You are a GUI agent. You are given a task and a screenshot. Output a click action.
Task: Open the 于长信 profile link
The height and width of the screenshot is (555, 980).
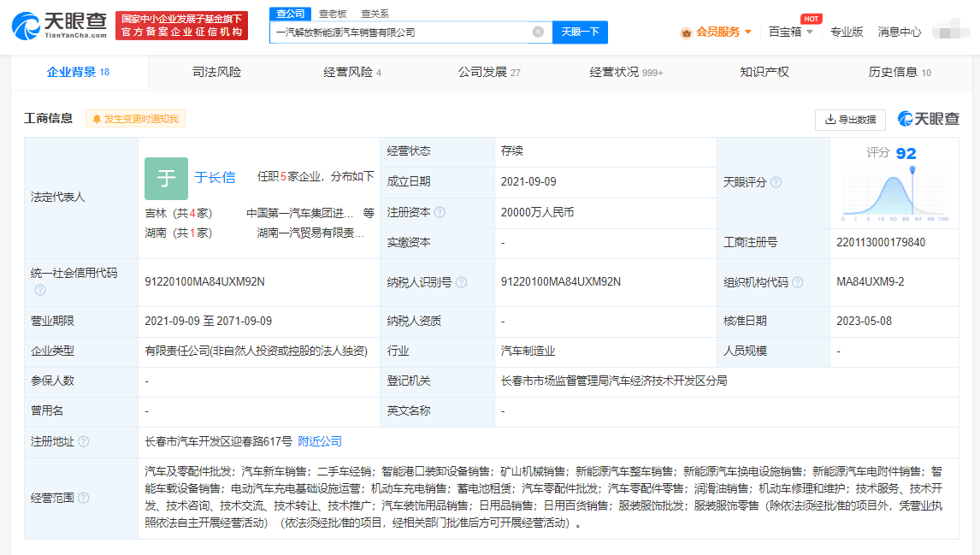[215, 178]
